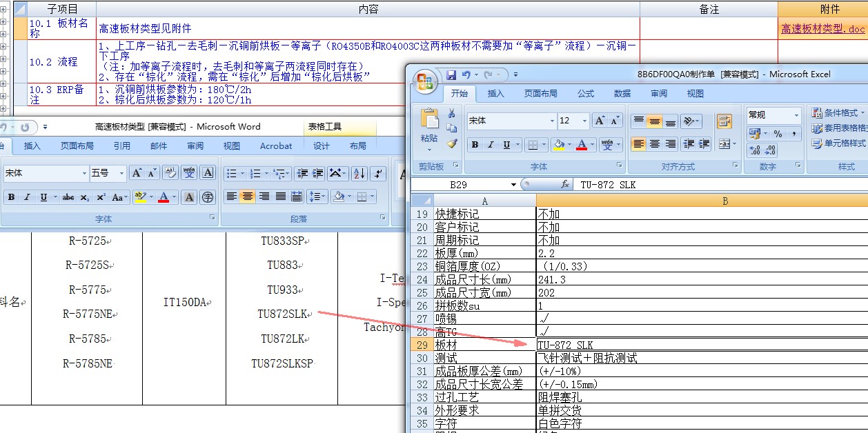Toggle Italic in the Word ribbon

pos(27,197)
